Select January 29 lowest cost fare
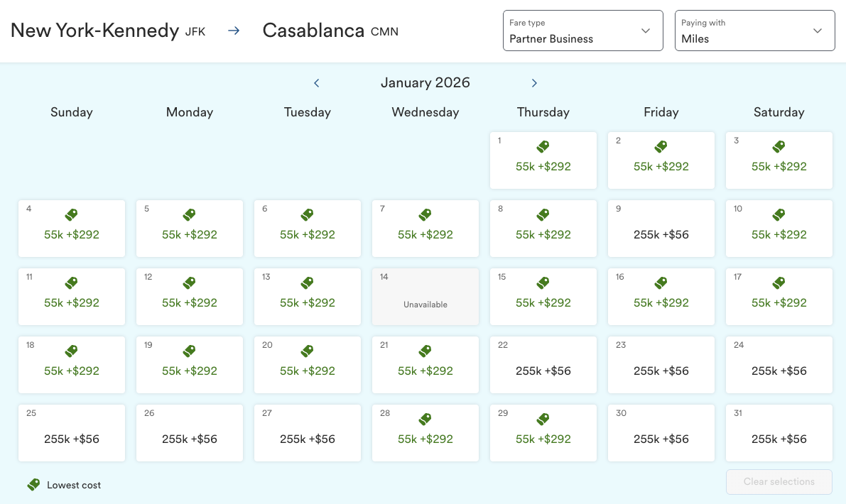Image resolution: width=846 pixels, height=504 pixels. (x=543, y=433)
